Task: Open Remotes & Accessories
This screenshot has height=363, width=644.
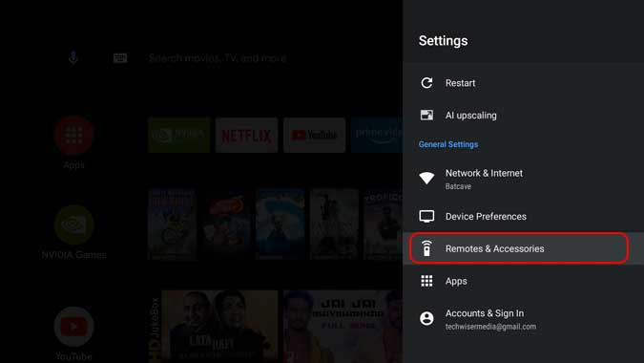Action: pos(523,248)
